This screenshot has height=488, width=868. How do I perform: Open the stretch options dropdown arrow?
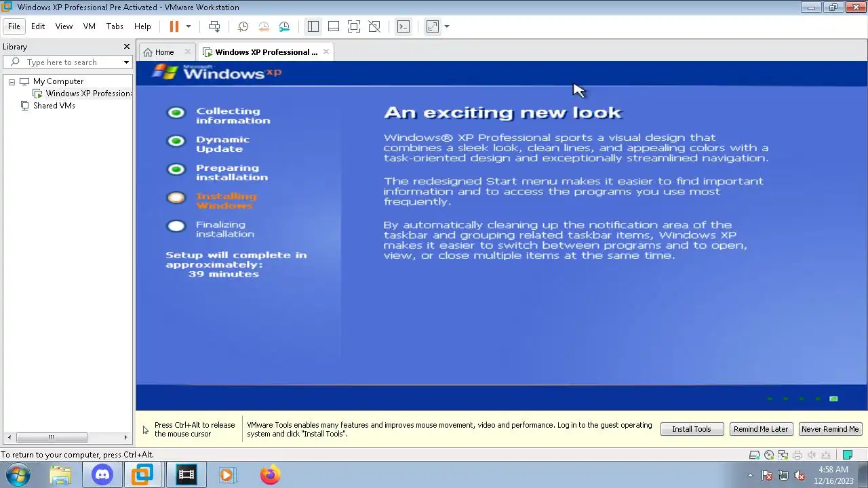pyautogui.click(x=447, y=26)
